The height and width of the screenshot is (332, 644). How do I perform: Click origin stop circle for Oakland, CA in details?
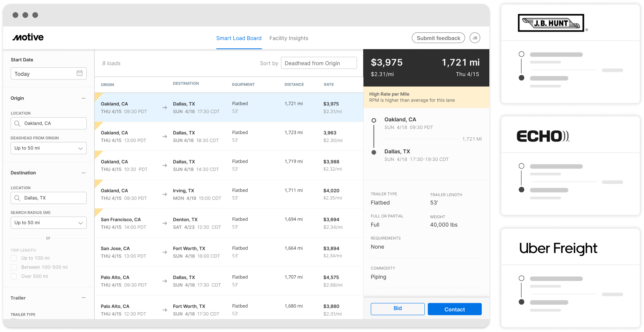pyautogui.click(x=373, y=120)
